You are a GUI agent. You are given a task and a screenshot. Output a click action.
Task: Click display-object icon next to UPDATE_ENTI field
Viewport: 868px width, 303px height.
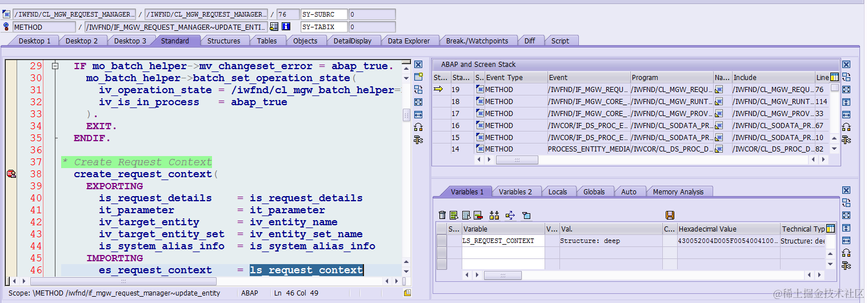point(274,26)
